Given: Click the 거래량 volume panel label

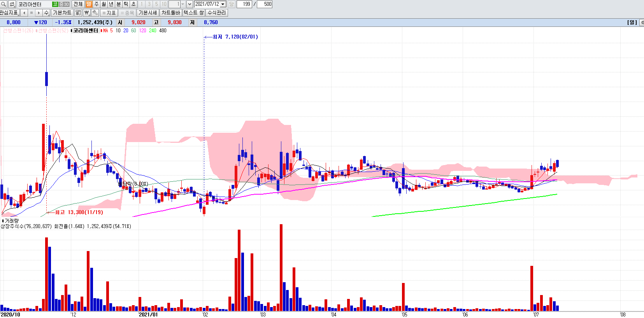Looking at the screenshot, I should click(x=11, y=221).
